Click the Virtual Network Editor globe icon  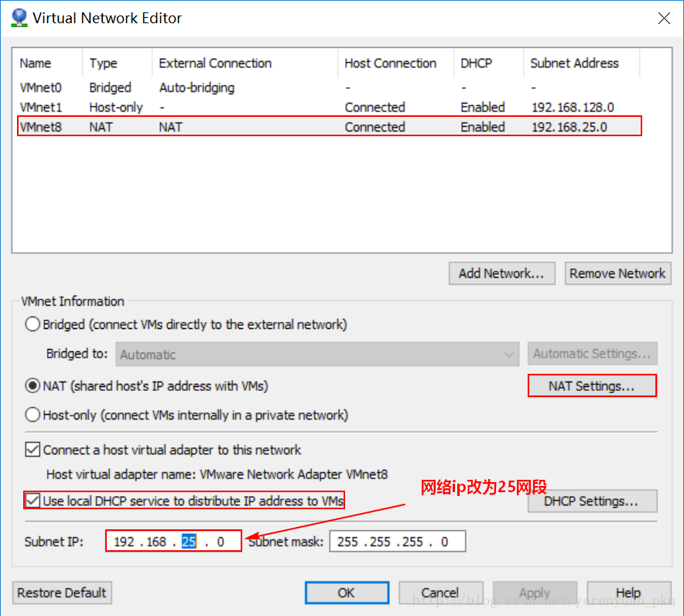coord(19,18)
